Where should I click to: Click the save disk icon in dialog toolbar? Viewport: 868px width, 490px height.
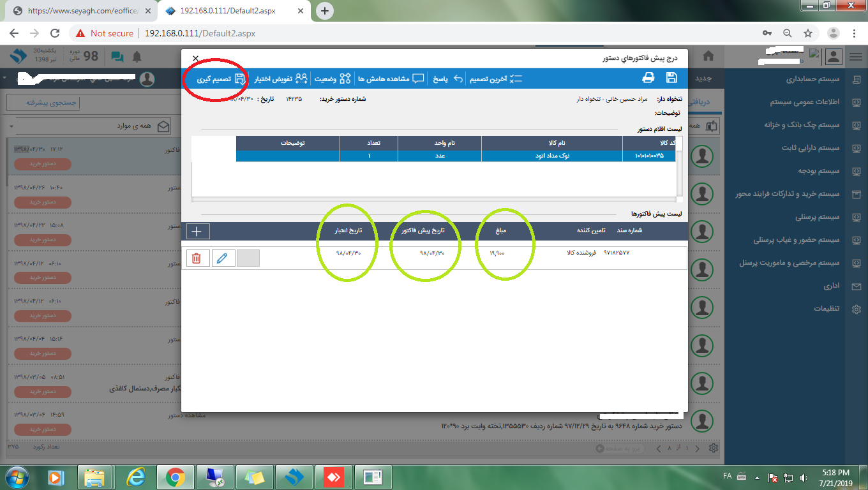coord(671,78)
